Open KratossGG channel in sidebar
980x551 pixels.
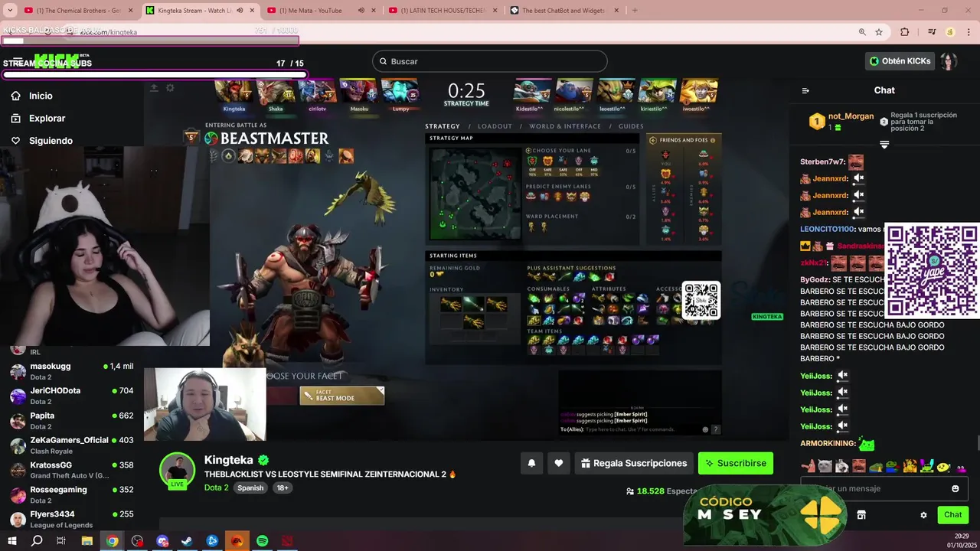click(72, 470)
